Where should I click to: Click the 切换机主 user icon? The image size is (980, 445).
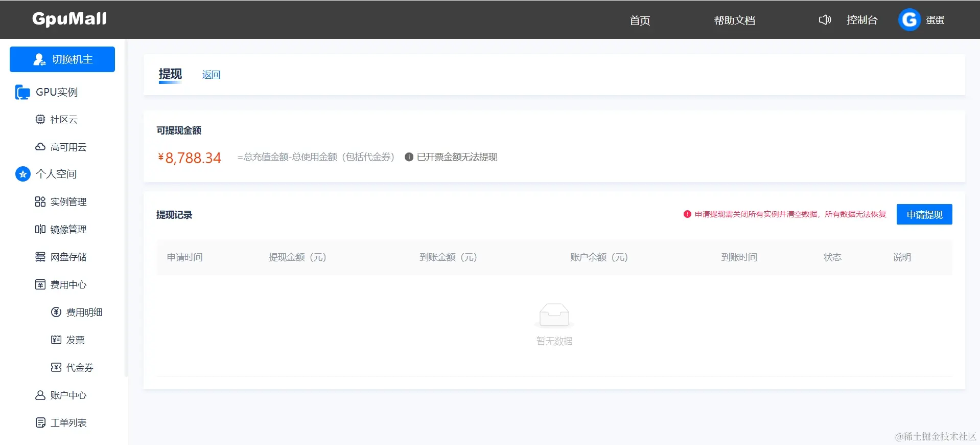39,59
